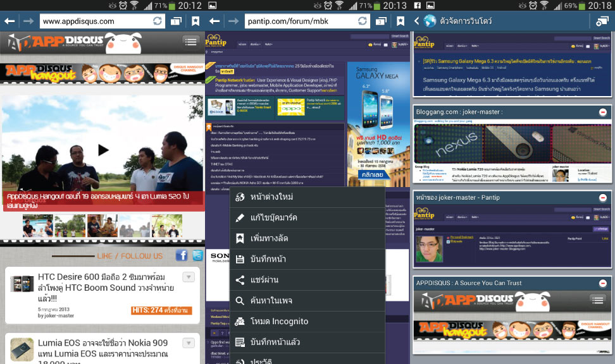Select โหมด Incognito menu item
The image size is (615, 364).
[x=307, y=322]
